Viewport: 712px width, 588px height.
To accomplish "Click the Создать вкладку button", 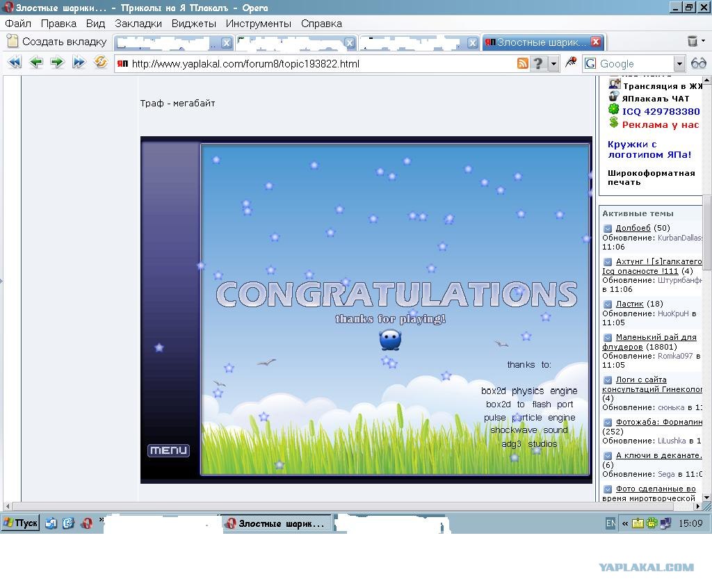I will 57,42.
